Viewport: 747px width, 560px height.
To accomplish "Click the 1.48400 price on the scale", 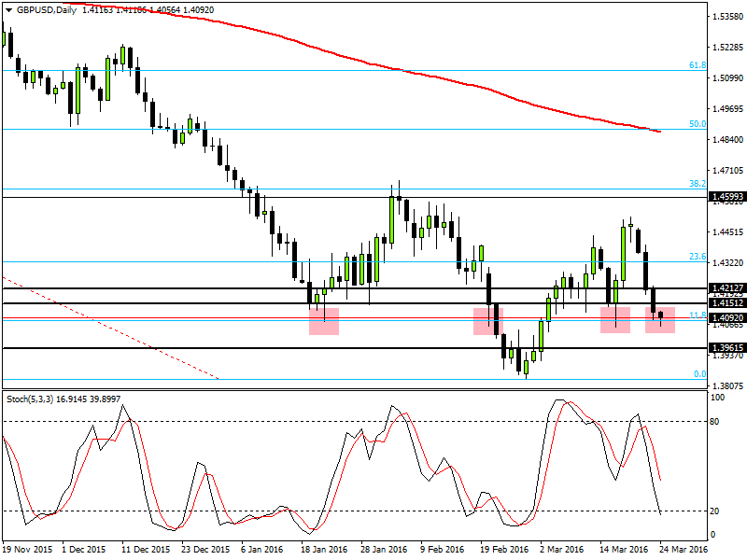I will click(727, 139).
